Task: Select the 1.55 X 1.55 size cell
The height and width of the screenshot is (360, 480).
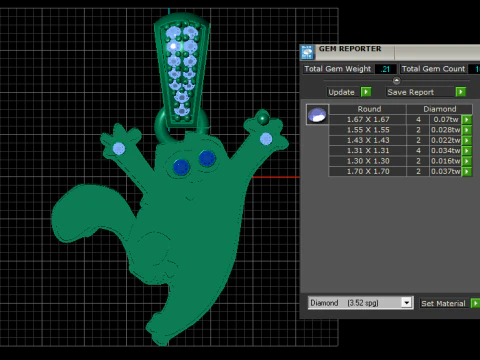Action: click(x=368, y=130)
